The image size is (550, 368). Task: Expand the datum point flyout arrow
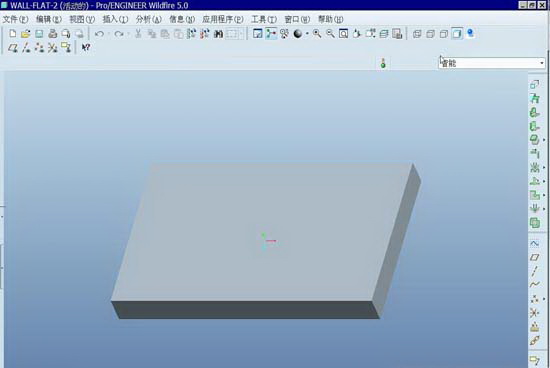tap(544, 299)
